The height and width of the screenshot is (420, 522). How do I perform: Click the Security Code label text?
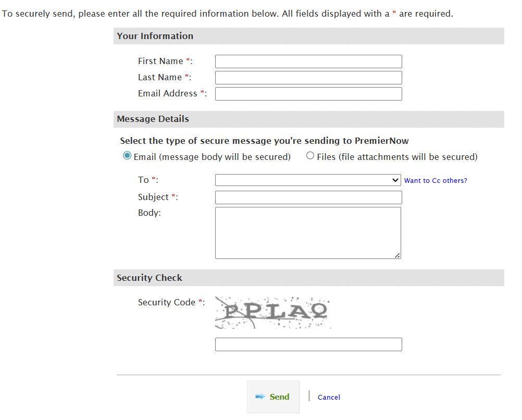[167, 302]
